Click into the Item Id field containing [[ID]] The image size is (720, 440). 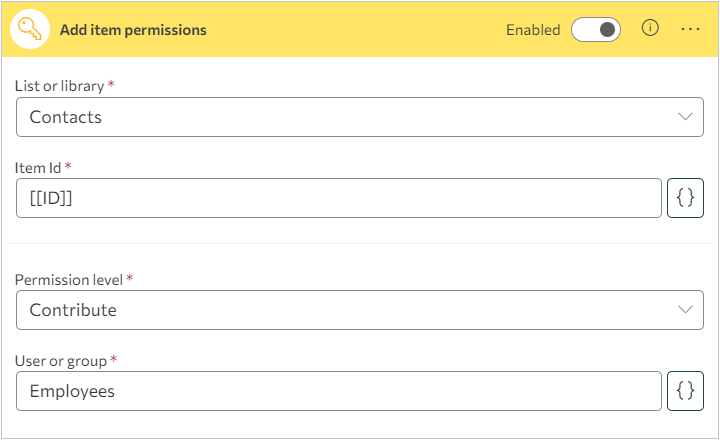point(339,198)
